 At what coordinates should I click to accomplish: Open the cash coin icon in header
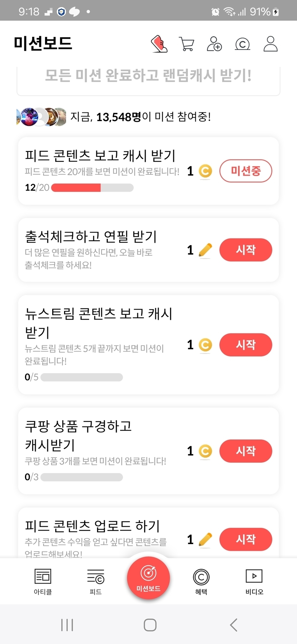(242, 44)
